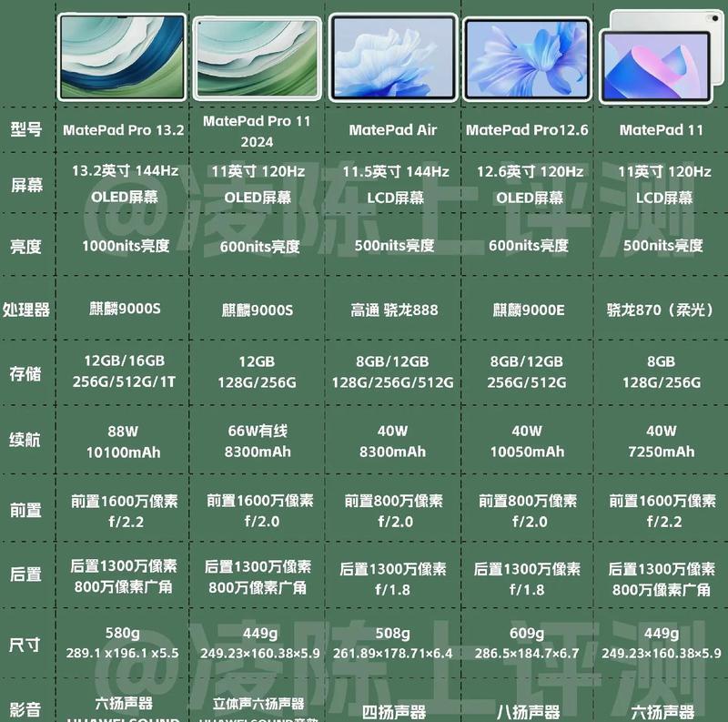Select the '屏幕' row header
Screen dimensions: 728x722
click(x=26, y=185)
